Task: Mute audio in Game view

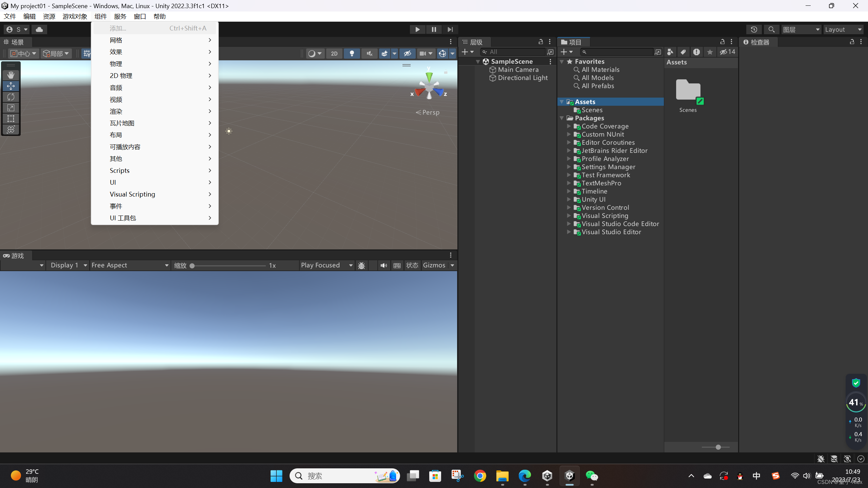Action: [x=383, y=265]
